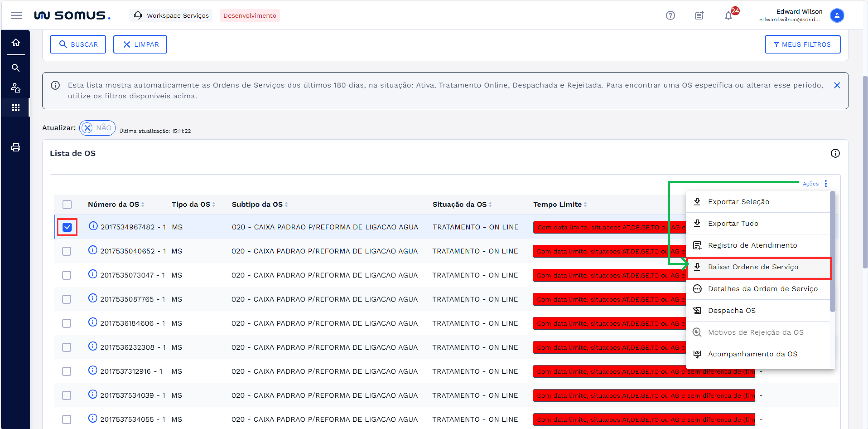Click the home icon in sidebar
Screen dimensions: 868x429
(x=16, y=43)
